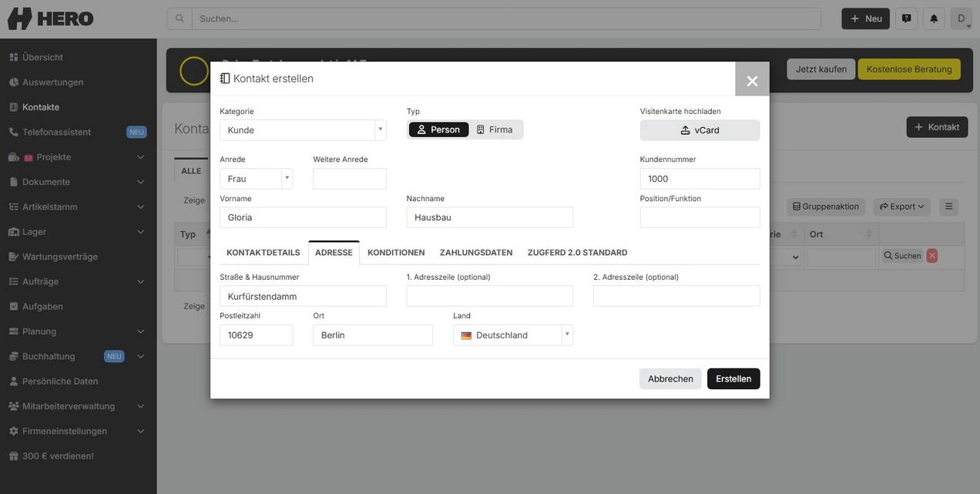Focus the Postleitzahl input field

(256, 335)
